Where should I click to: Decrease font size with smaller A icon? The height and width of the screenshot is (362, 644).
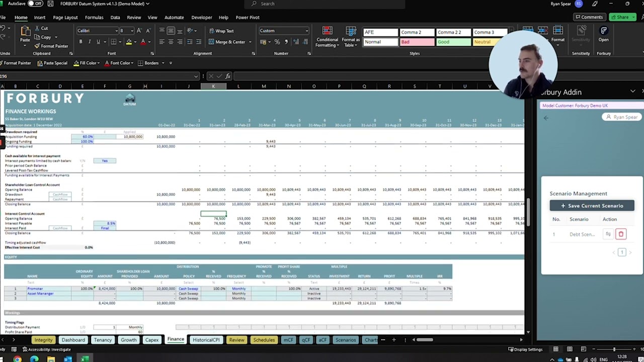click(x=147, y=31)
